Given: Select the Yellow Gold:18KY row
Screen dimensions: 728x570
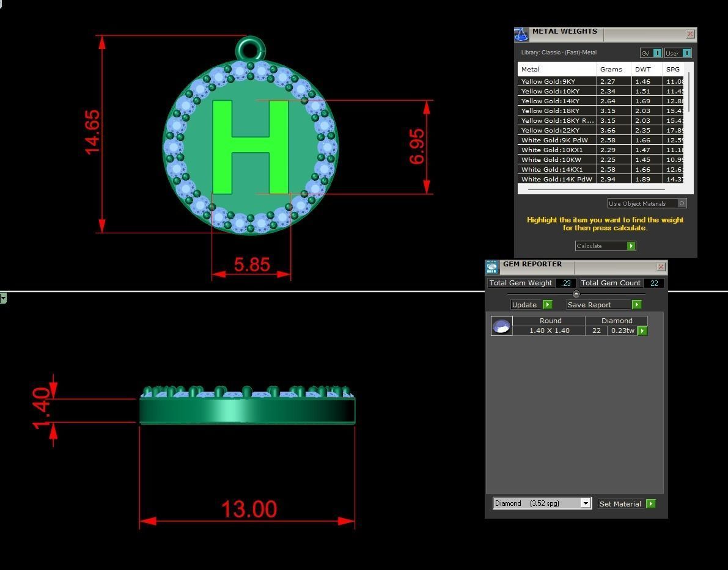Looking at the screenshot, I should tap(601, 111).
